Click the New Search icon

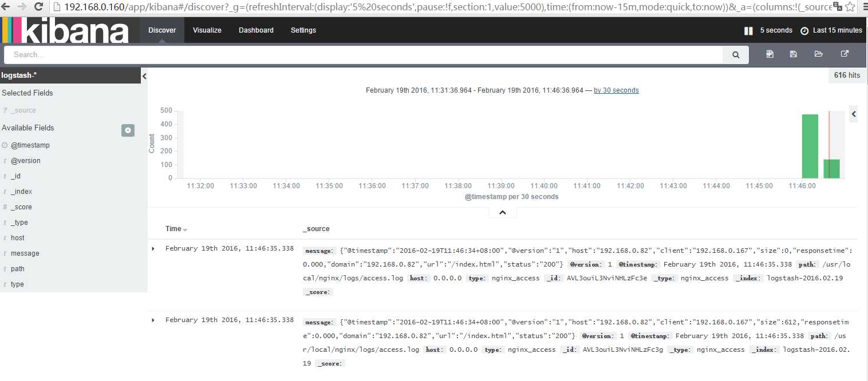pos(770,54)
